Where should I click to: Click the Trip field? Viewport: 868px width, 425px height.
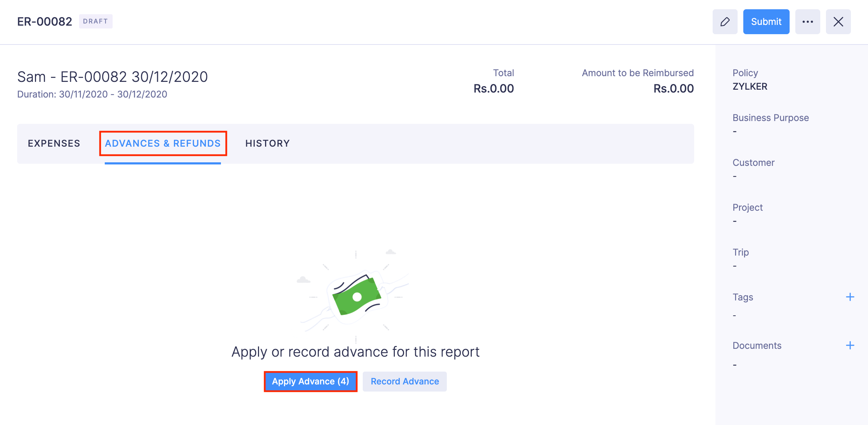740,252
